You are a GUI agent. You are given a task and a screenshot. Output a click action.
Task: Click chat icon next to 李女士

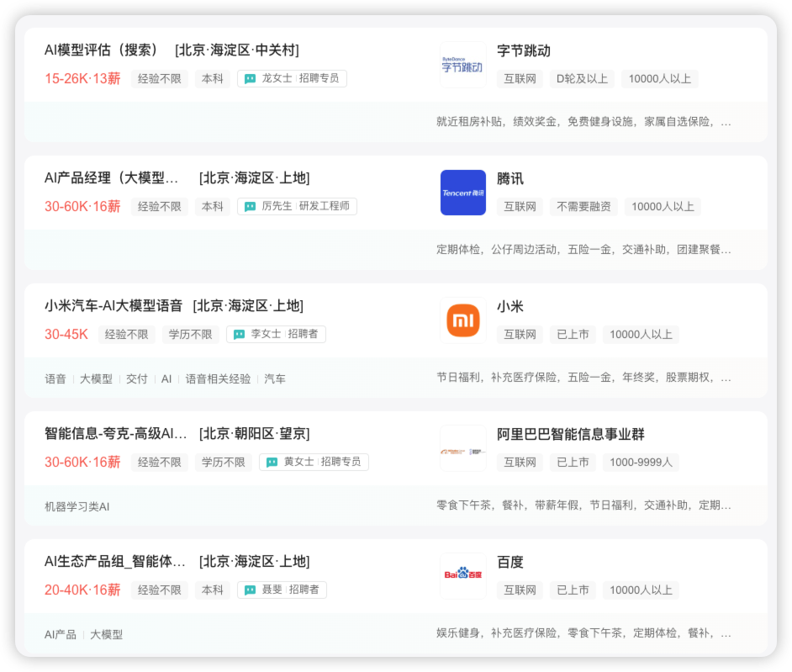(239, 335)
